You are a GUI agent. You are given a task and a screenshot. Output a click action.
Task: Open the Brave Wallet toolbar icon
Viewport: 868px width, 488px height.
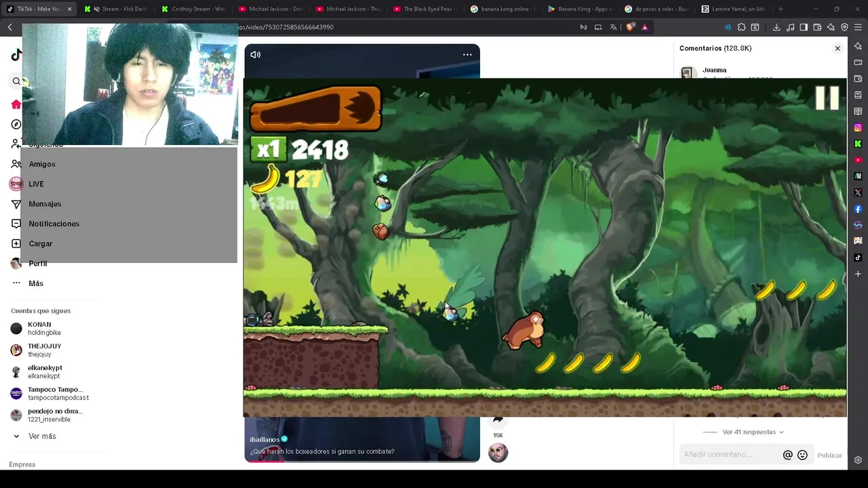817,27
